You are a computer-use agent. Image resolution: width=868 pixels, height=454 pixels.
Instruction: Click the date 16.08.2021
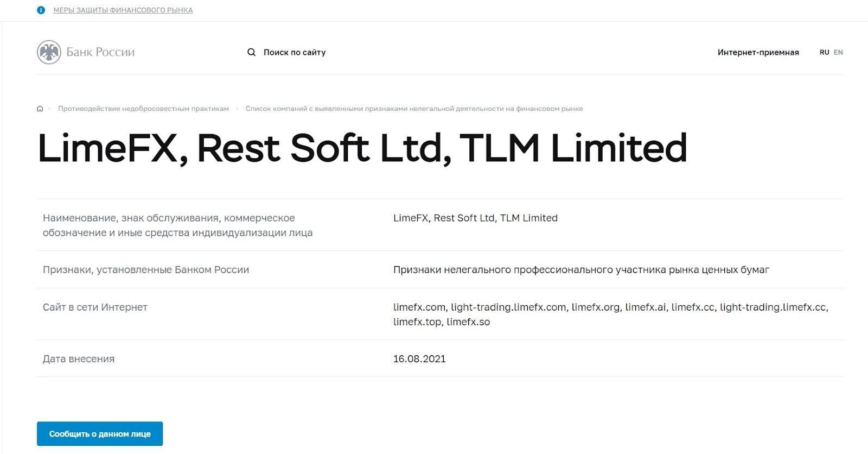point(419,358)
